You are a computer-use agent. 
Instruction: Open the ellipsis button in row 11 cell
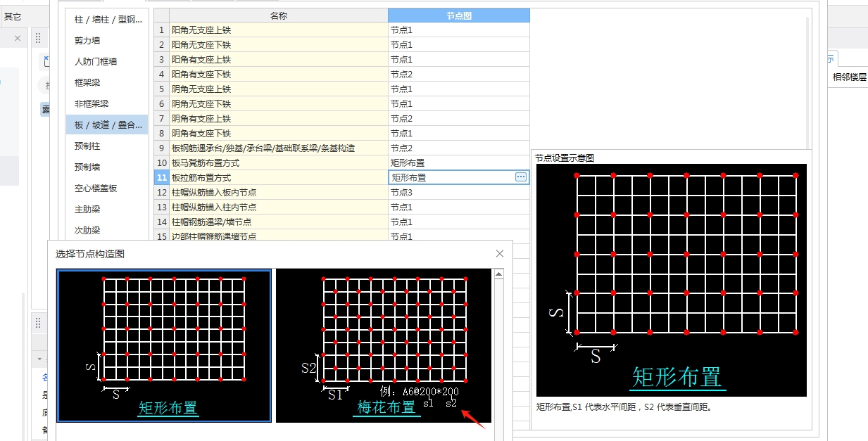click(521, 177)
